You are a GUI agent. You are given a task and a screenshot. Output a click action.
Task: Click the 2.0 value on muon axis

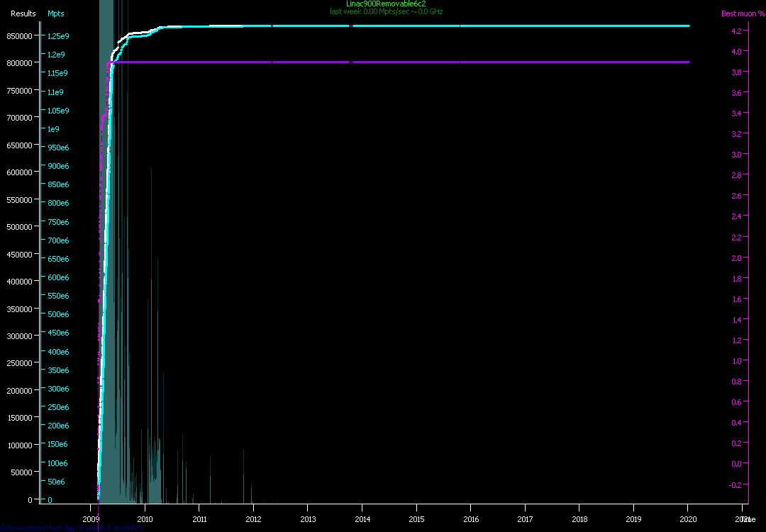(x=736, y=258)
